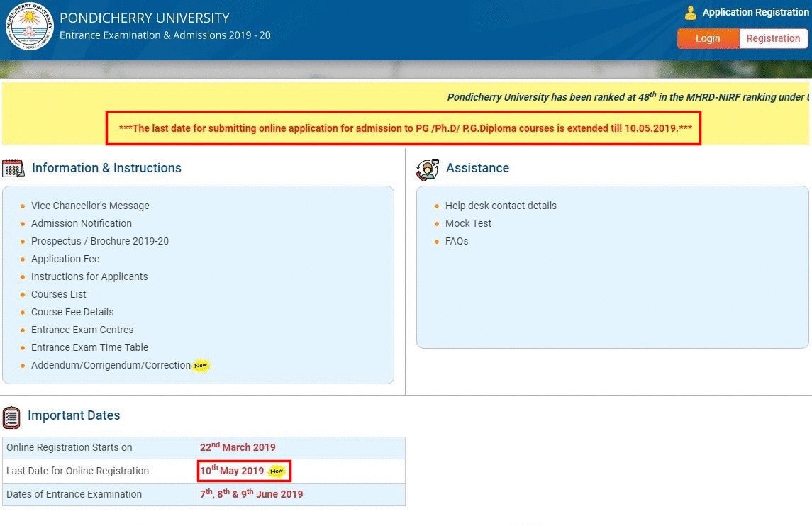Open Entrance Exam Centres link

pos(82,330)
